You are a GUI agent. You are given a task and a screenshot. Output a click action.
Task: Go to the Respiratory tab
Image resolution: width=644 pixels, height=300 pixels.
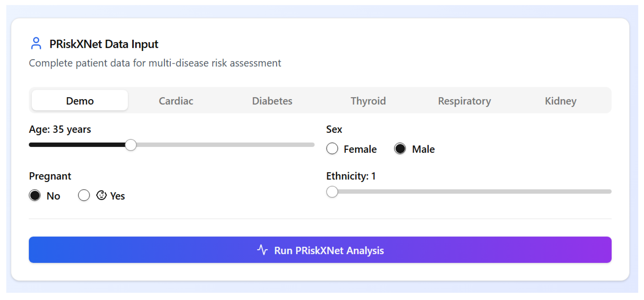click(464, 101)
